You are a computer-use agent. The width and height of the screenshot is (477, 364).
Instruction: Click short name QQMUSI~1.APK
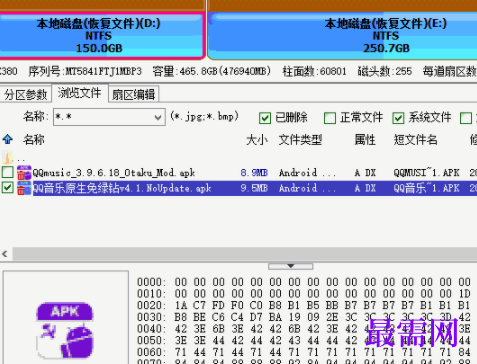click(x=426, y=173)
